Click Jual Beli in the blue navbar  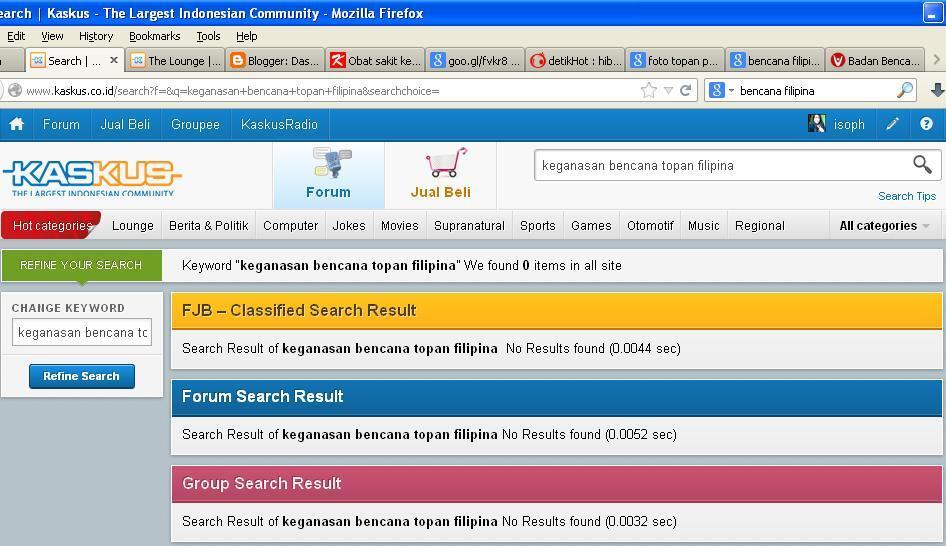(x=125, y=124)
